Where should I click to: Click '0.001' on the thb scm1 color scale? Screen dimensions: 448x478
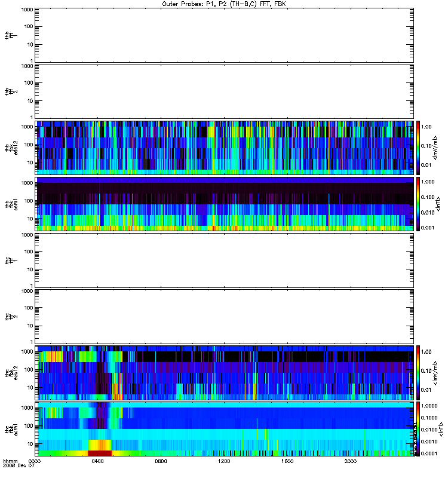[428, 228]
